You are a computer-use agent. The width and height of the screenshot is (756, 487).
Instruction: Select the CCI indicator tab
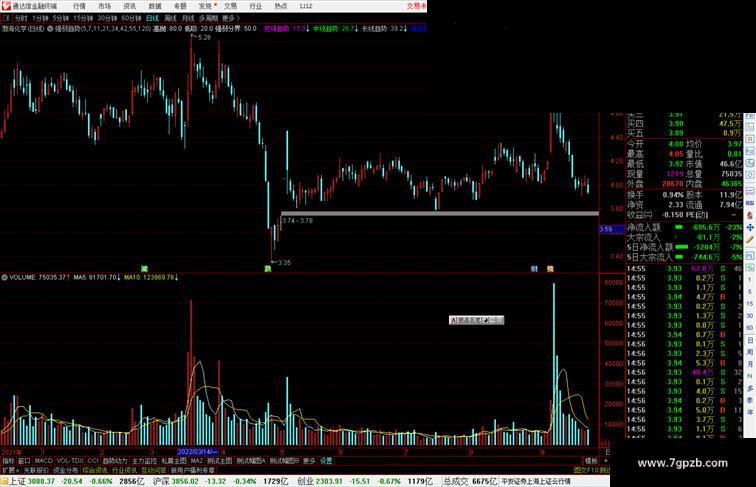(93, 461)
